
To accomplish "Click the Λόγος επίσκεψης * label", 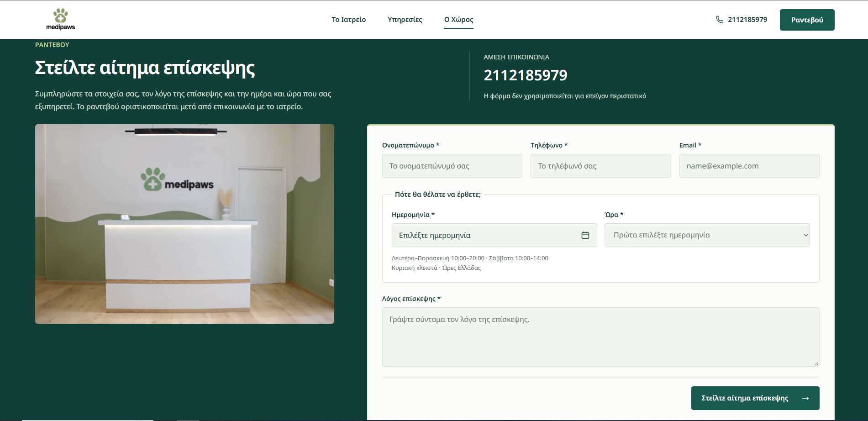I will [x=411, y=299].
